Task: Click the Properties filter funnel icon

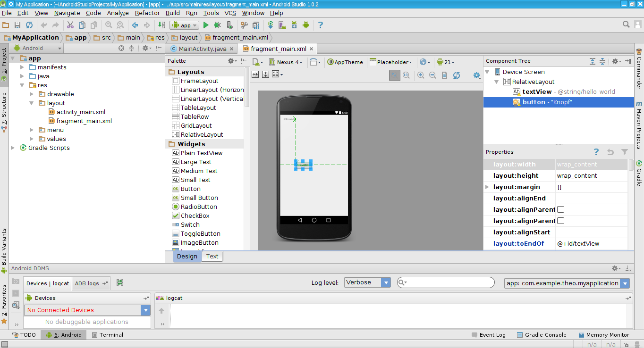Action: coord(625,152)
